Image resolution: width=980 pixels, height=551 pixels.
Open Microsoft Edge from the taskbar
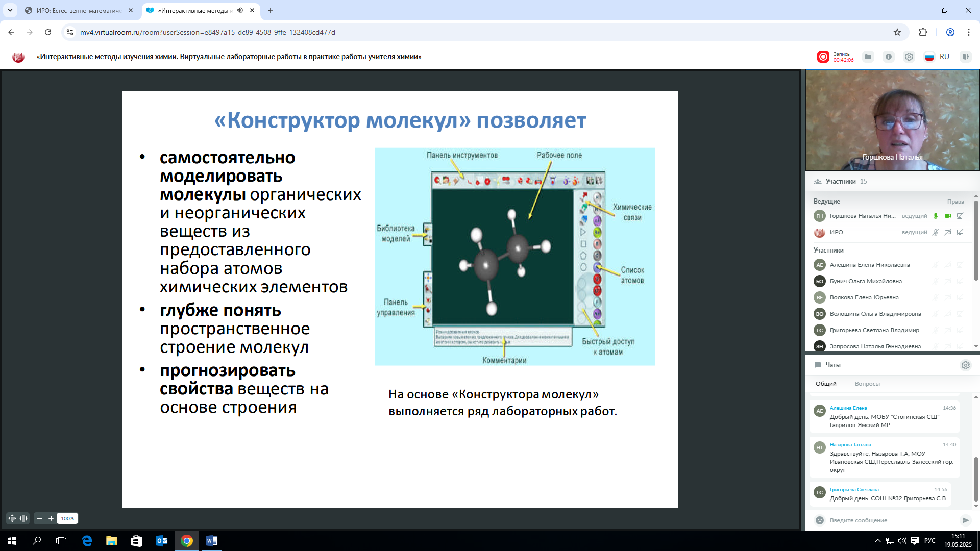click(87, 541)
